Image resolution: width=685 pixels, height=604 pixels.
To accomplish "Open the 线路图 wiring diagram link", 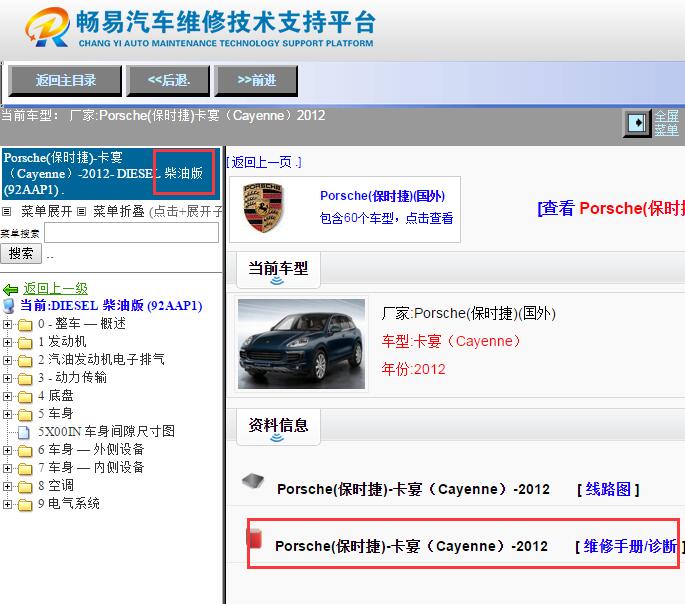I will click(x=608, y=489).
